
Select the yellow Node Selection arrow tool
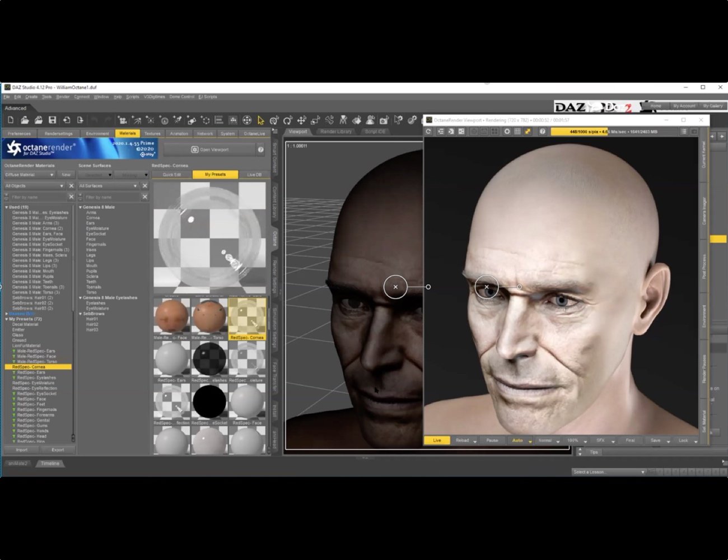tap(260, 120)
